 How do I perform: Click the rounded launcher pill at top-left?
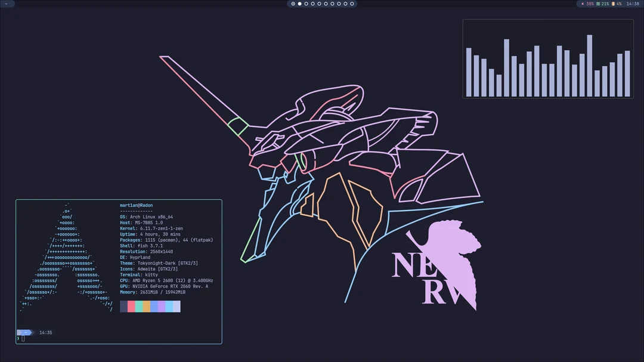coord(8,4)
